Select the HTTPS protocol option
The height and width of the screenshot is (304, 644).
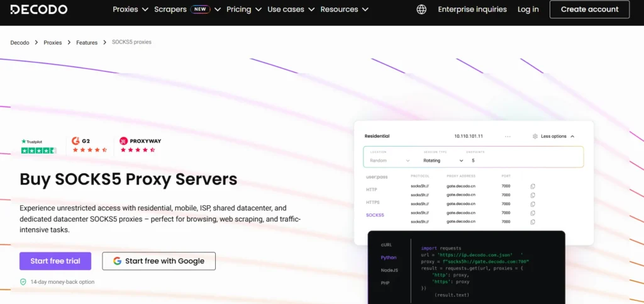point(373,203)
